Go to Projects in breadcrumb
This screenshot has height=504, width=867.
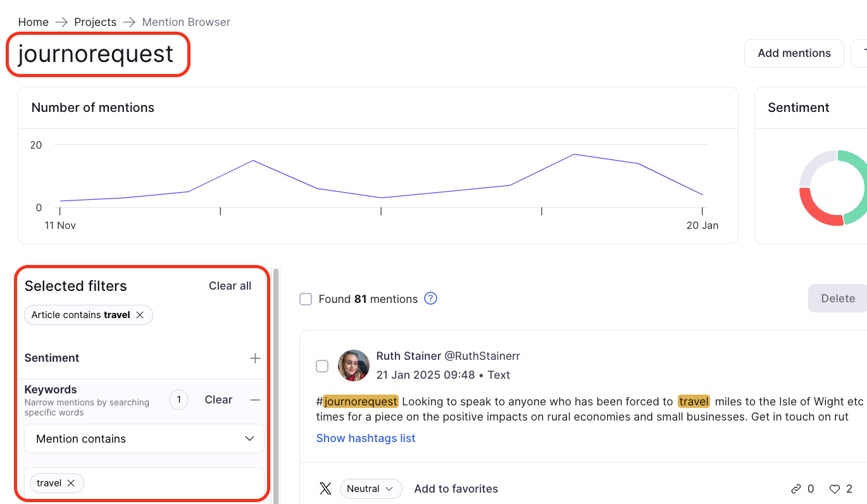(96, 22)
